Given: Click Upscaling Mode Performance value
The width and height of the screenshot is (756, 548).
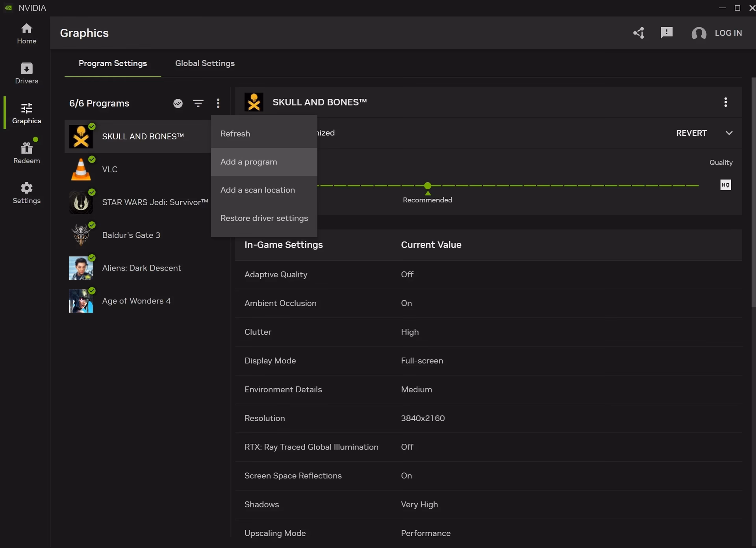Looking at the screenshot, I should (426, 533).
